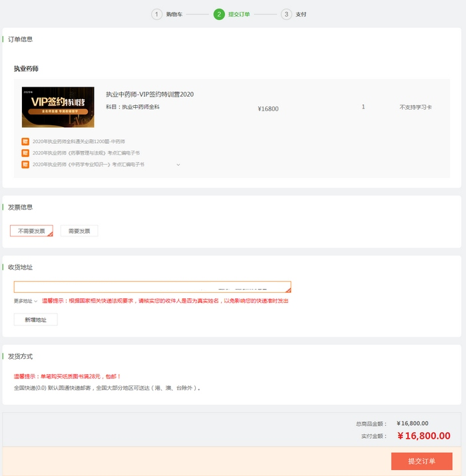Click gift icon beside 必刷1200题 item
466x476 pixels.
coord(25,142)
